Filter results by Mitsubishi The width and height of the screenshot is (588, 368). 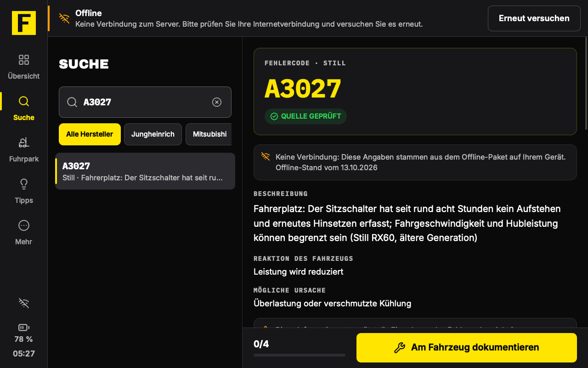click(x=209, y=134)
